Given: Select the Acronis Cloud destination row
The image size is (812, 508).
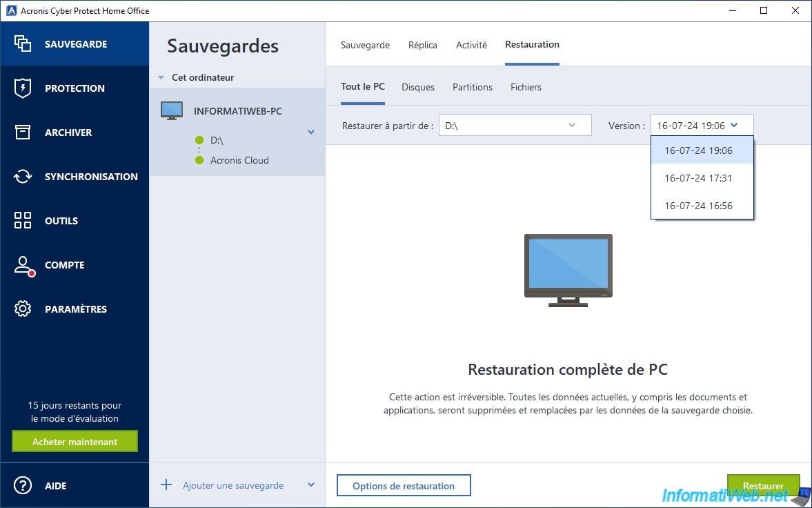Looking at the screenshot, I should pyautogui.click(x=239, y=160).
